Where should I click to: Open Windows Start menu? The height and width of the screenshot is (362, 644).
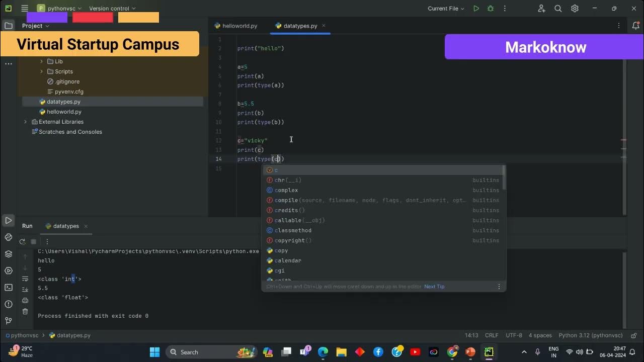pos(154,352)
